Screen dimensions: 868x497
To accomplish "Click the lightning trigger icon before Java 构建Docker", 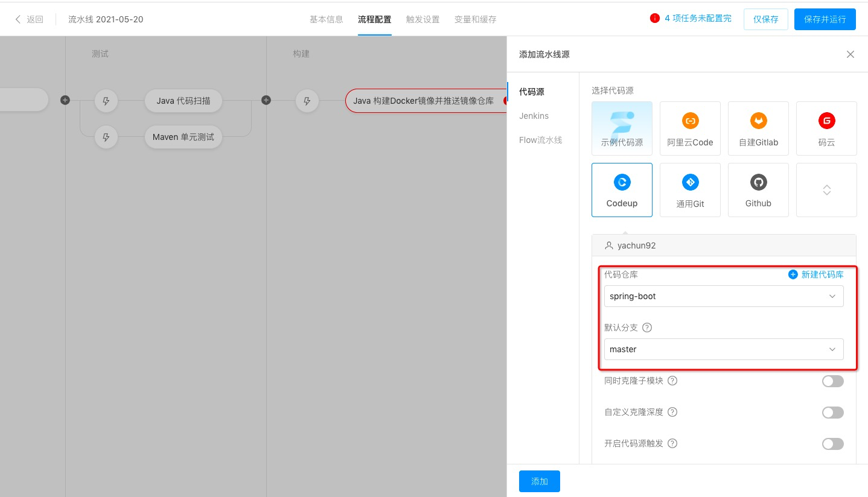I will pyautogui.click(x=307, y=101).
